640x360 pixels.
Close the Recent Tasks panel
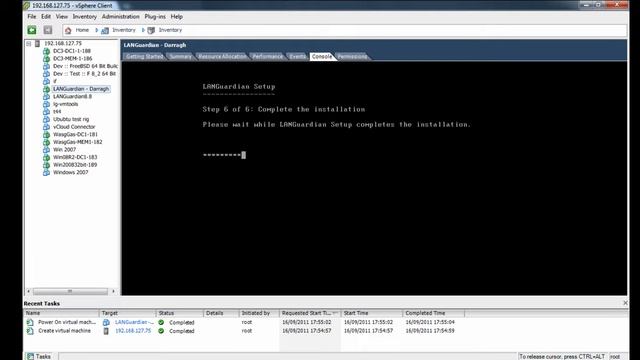click(625, 303)
